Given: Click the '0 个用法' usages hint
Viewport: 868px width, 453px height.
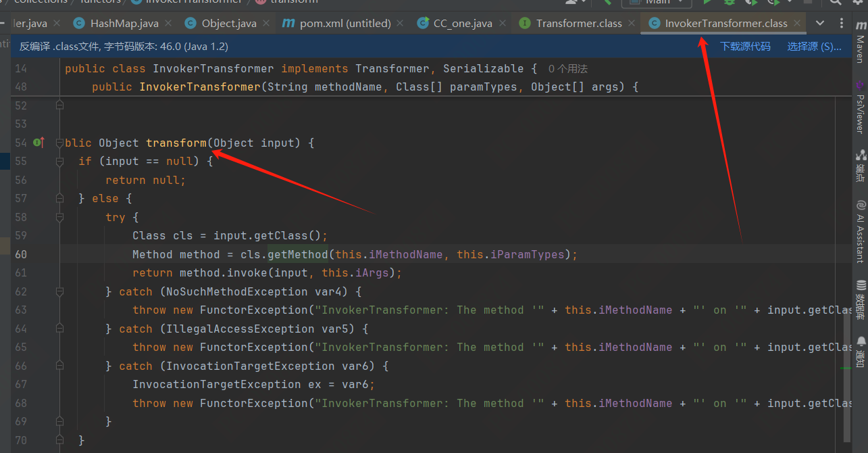Looking at the screenshot, I should click(568, 68).
